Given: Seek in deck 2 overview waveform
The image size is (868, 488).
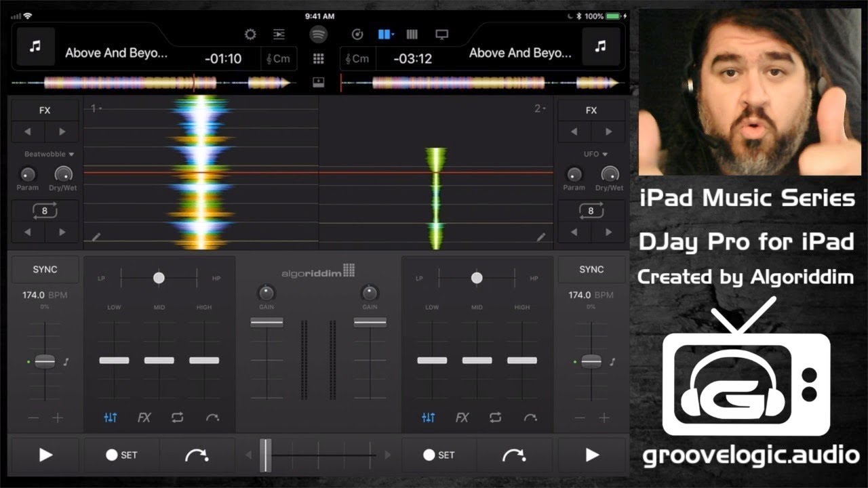Looking at the screenshot, I should click(x=481, y=83).
